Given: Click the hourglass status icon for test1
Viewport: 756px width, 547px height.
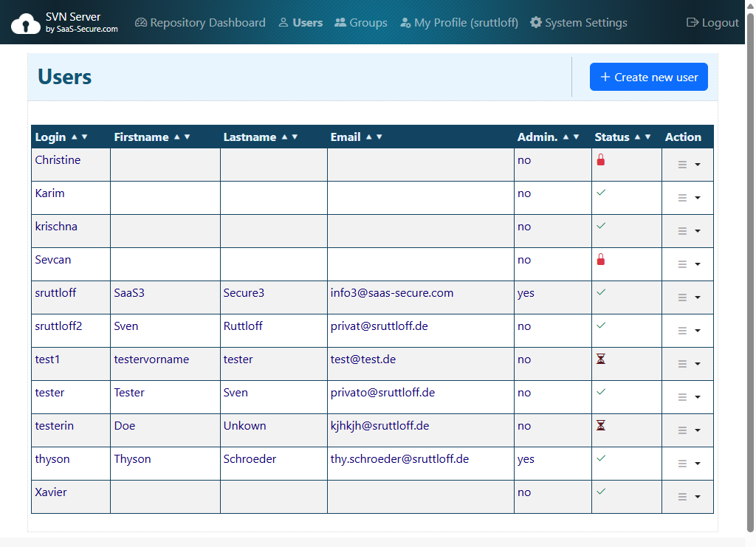Looking at the screenshot, I should (600, 359).
